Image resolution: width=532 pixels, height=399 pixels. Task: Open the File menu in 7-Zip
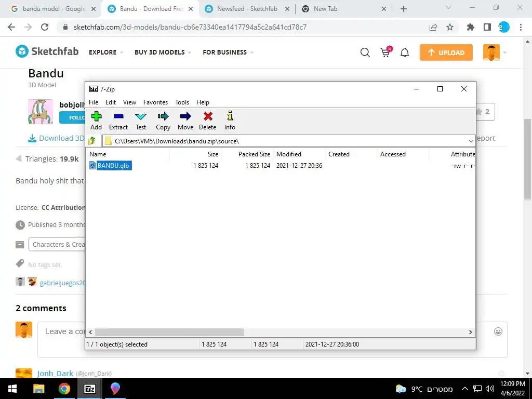point(94,102)
